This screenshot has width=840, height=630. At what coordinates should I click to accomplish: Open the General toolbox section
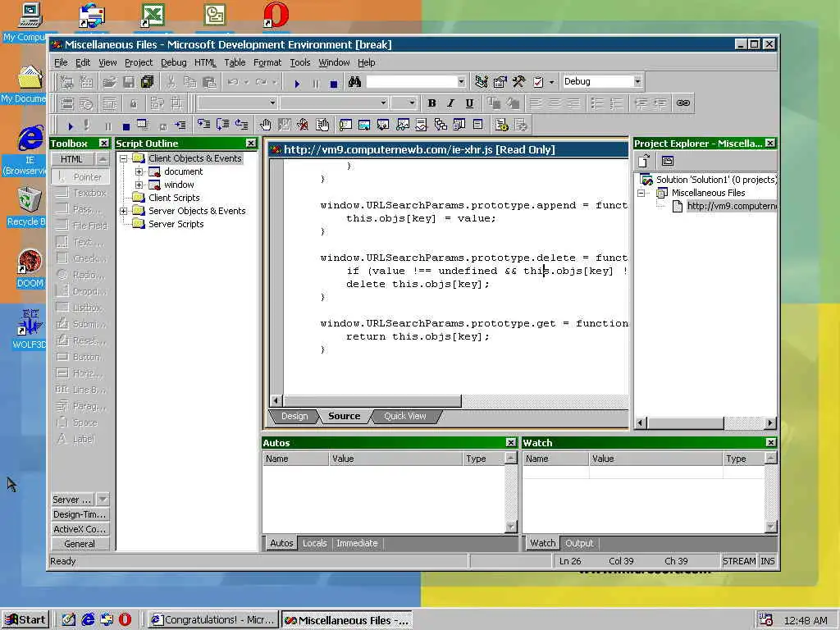tap(80, 544)
